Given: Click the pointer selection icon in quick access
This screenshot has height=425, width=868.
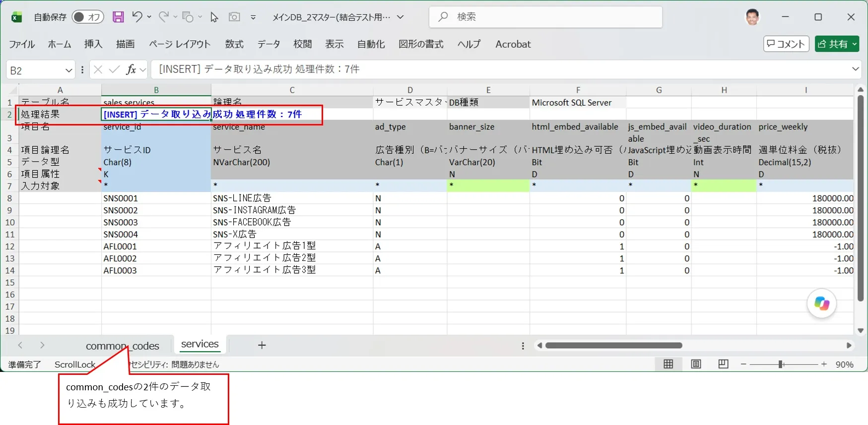Looking at the screenshot, I should coord(214,17).
